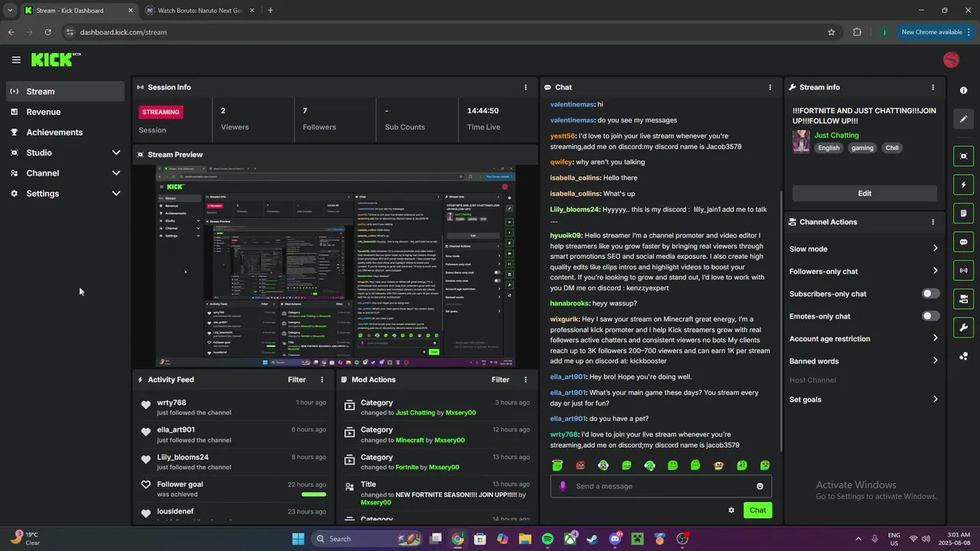This screenshot has height=551, width=980.
Task: Expand the Settings sidebar section
Action: pyautogui.click(x=65, y=194)
